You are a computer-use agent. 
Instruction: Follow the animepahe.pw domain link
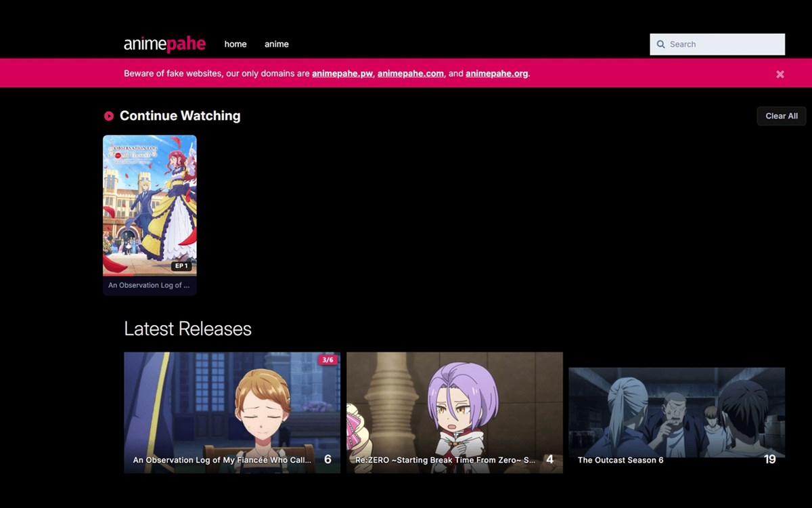[342, 73]
